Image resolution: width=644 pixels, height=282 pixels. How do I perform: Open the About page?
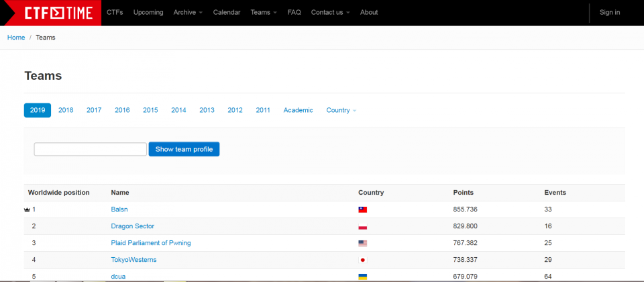[x=369, y=12]
